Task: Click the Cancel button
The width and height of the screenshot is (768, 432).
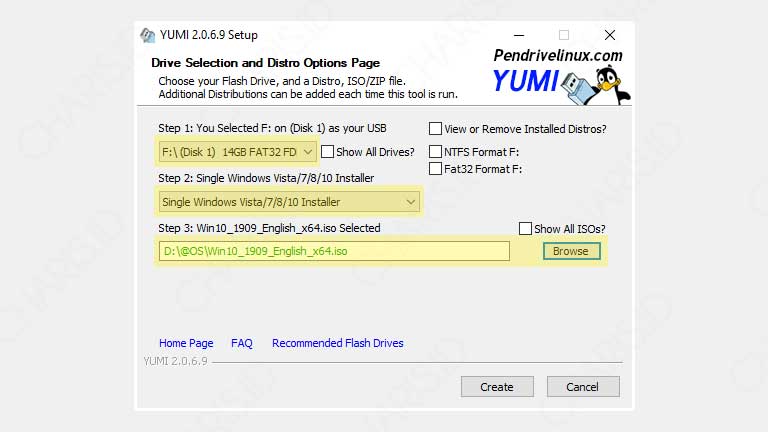Action: tap(583, 387)
